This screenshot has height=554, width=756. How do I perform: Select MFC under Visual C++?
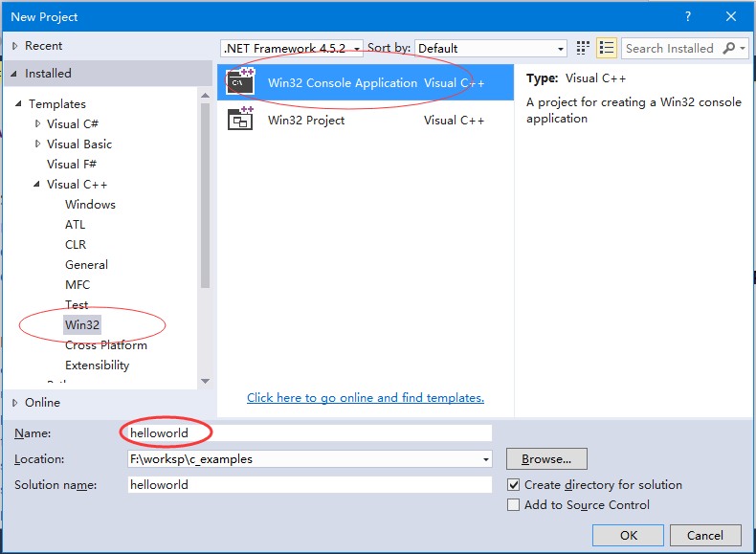pos(78,285)
